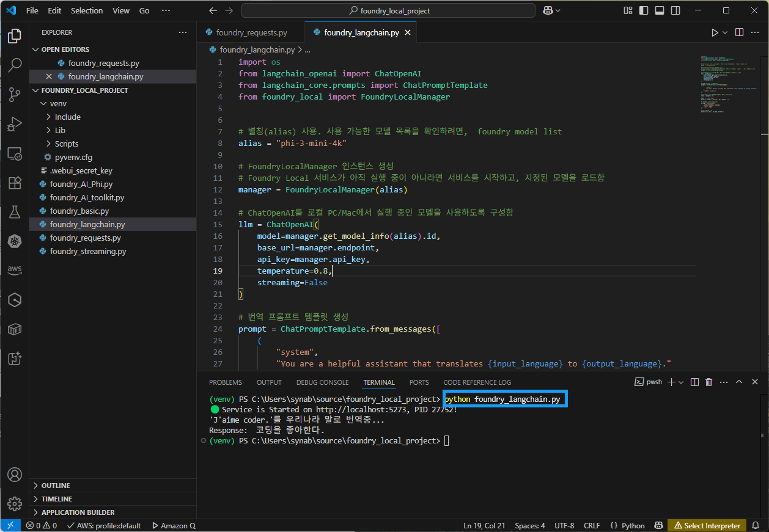
Task: Toggle the primary side bar visibility
Action: point(644,10)
